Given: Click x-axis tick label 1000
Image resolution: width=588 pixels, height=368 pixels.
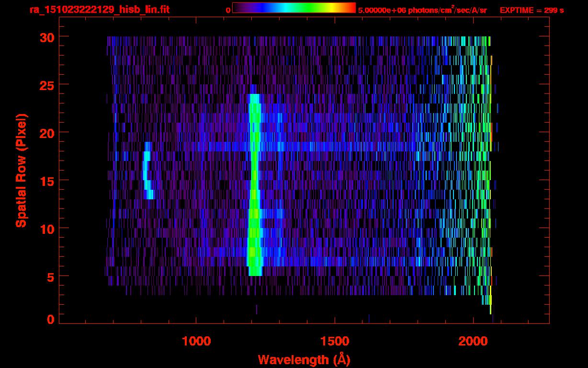Looking at the screenshot, I should pyautogui.click(x=196, y=341).
